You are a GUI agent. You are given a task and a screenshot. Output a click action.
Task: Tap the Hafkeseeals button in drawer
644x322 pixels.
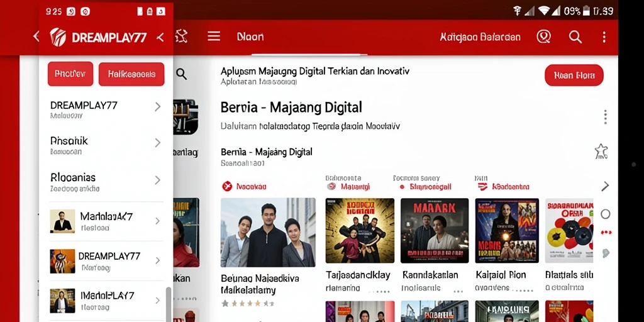coord(131,74)
